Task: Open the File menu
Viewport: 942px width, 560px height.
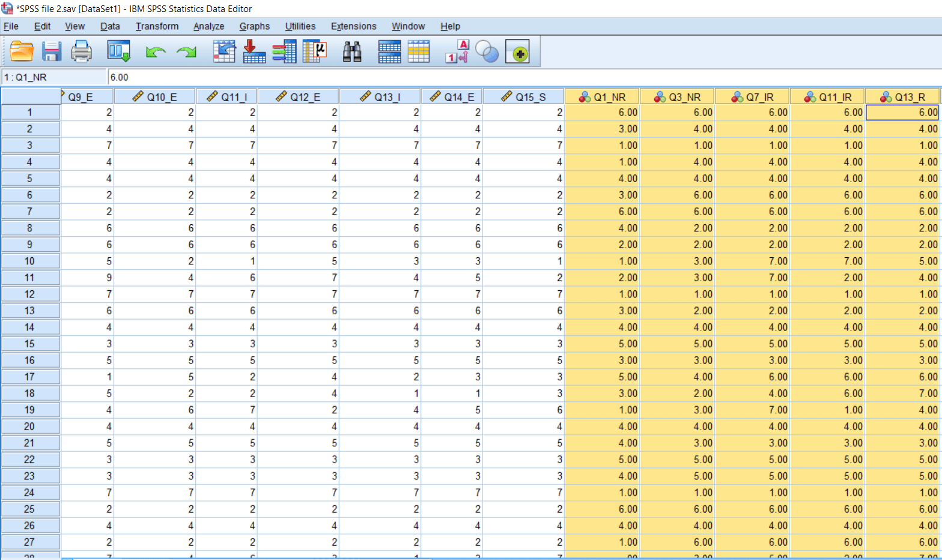Action: coord(11,26)
